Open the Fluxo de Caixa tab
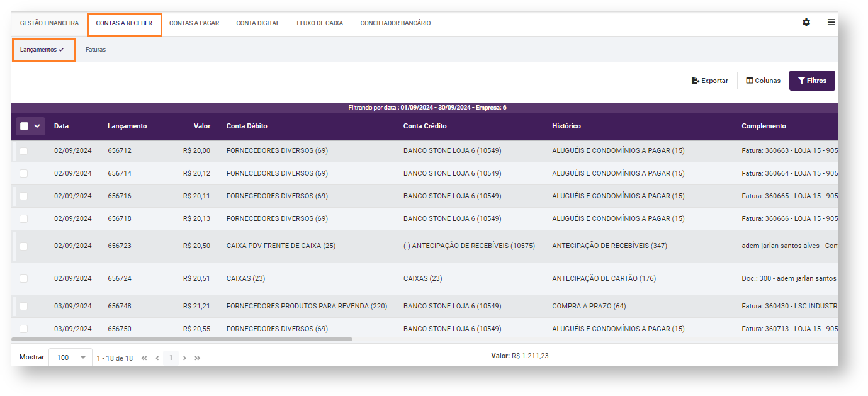868x396 pixels. point(320,23)
